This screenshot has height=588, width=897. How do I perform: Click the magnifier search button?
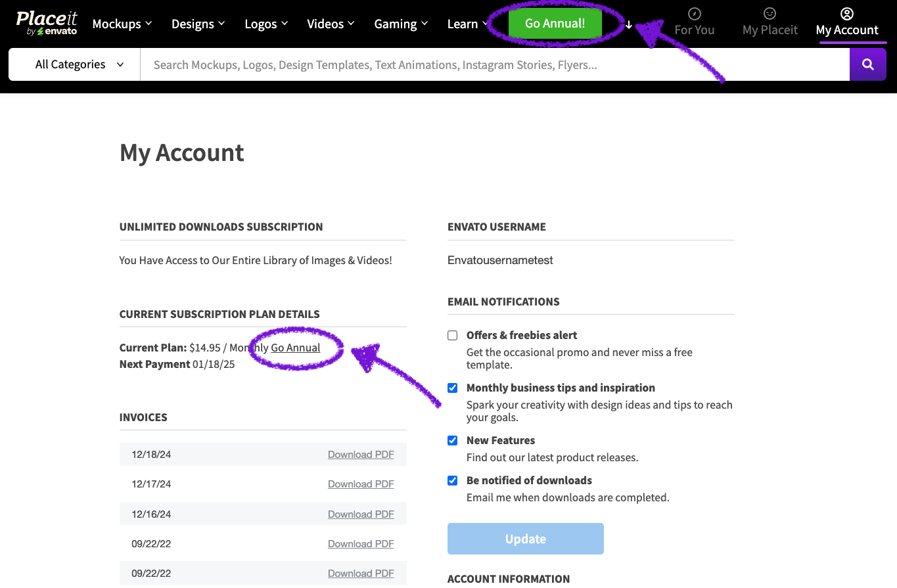point(868,64)
